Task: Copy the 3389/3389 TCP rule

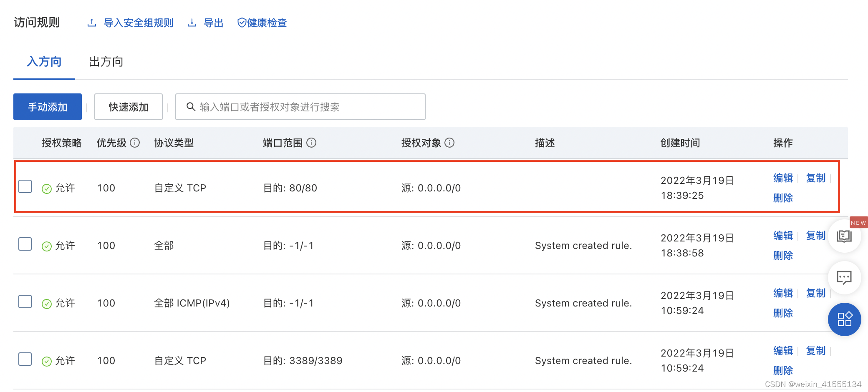Action: pyautogui.click(x=816, y=351)
